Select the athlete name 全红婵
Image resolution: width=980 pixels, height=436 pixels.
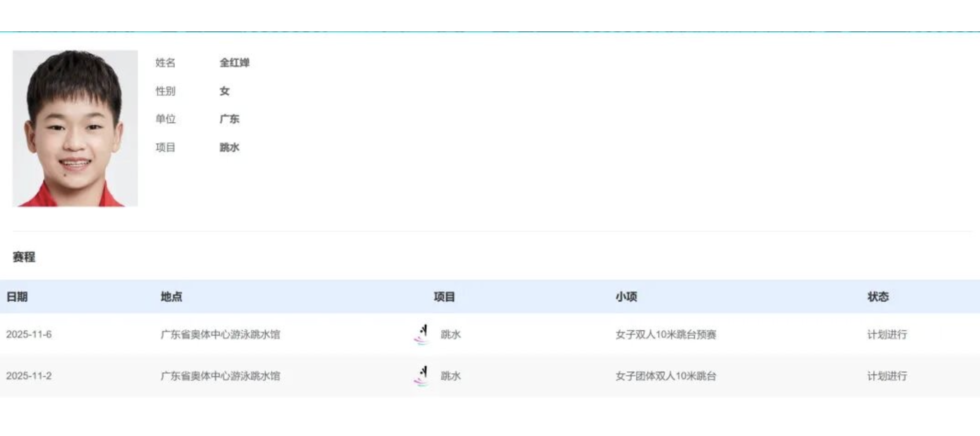click(x=234, y=63)
